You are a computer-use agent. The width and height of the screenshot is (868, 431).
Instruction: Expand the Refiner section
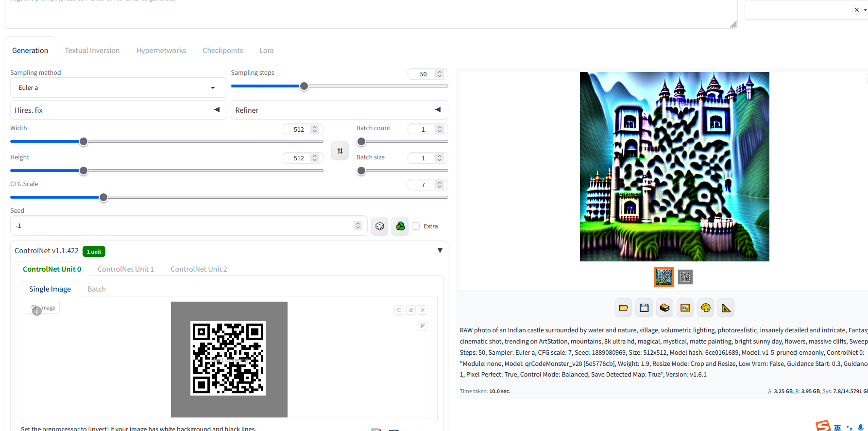339,110
